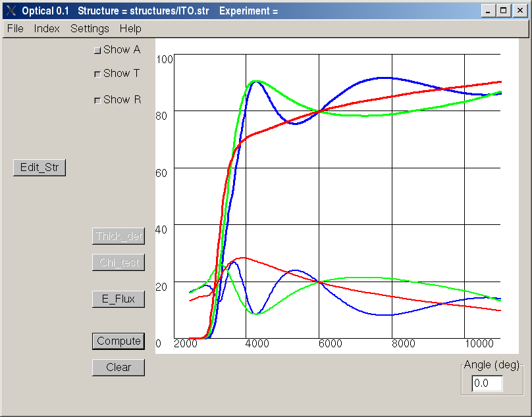This screenshot has height=417, width=532.
Task: Click the X window icon in title bar
Action: pos(11,11)
